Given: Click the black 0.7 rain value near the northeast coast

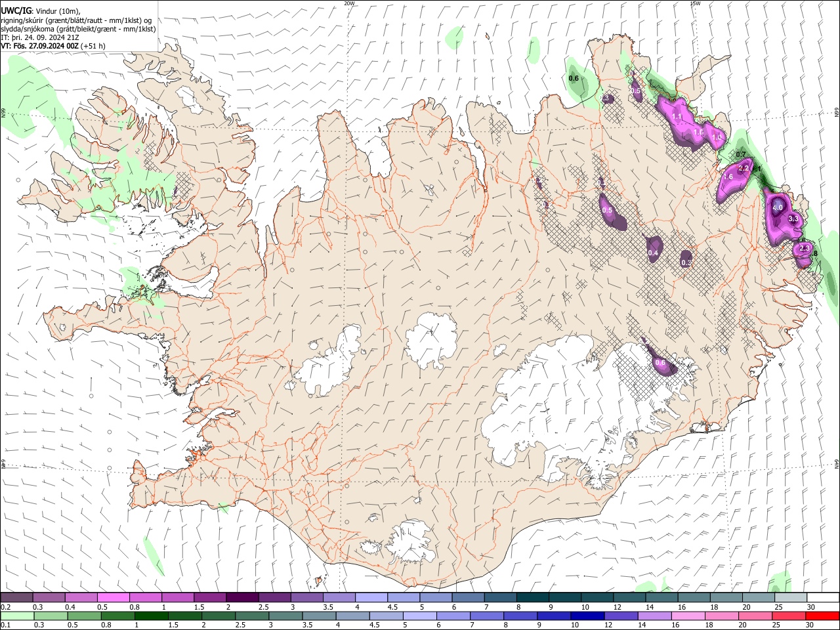Looking at the screenshot, I should (x=742, y=154).
